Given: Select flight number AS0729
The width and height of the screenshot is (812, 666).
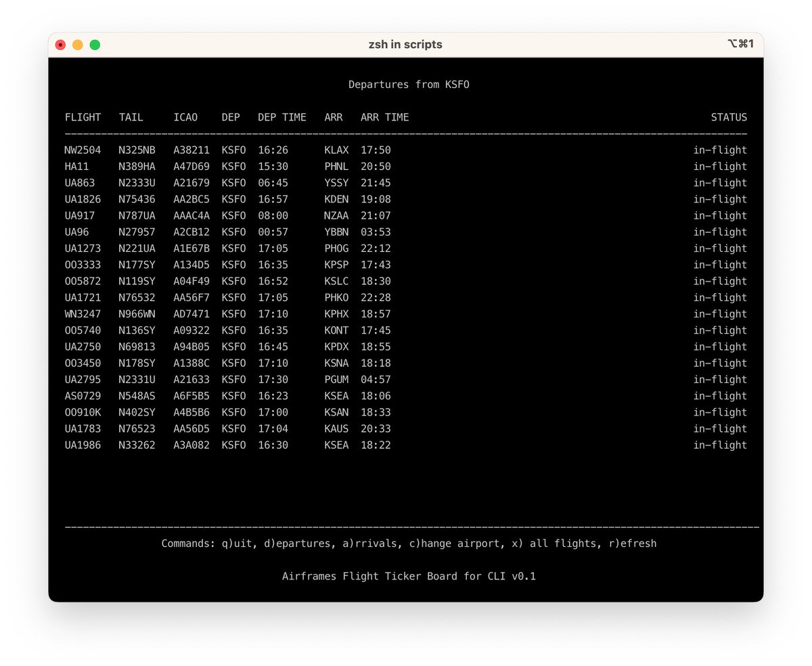Looking at the screenshot, I should [x=83, y=396].
